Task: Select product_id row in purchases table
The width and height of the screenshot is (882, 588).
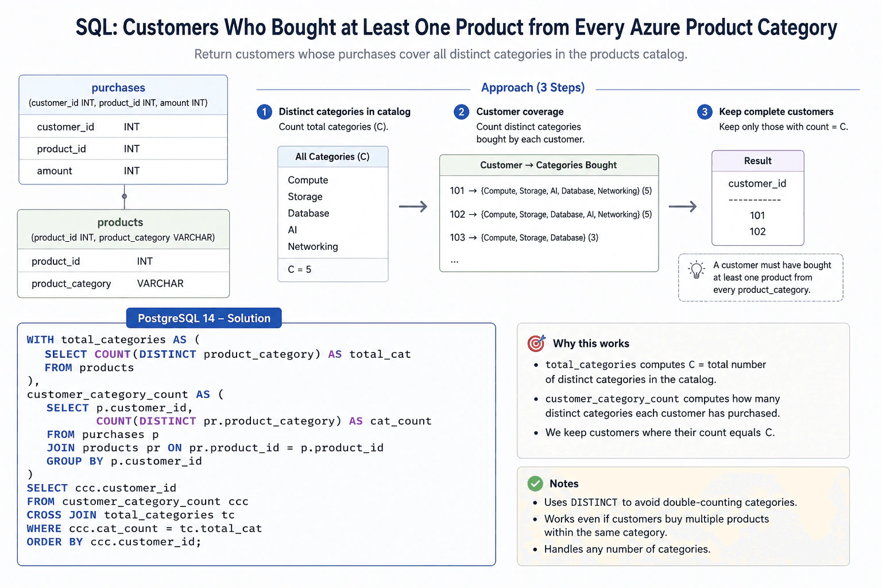Action: [123, 149]
